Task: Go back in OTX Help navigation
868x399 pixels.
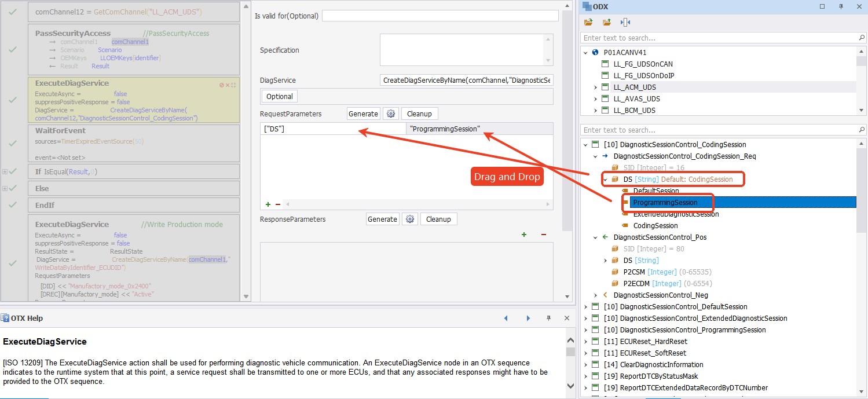Action: tap(506, 318)
